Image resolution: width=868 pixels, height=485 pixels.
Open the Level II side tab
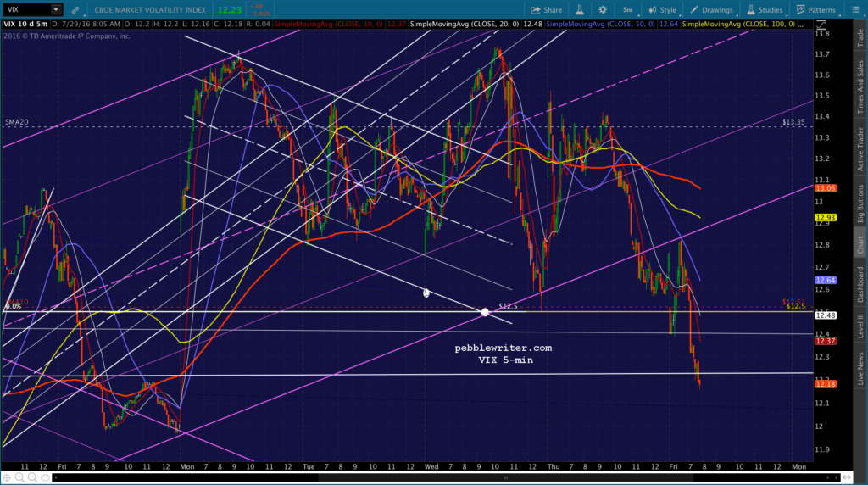pos(860,326)
